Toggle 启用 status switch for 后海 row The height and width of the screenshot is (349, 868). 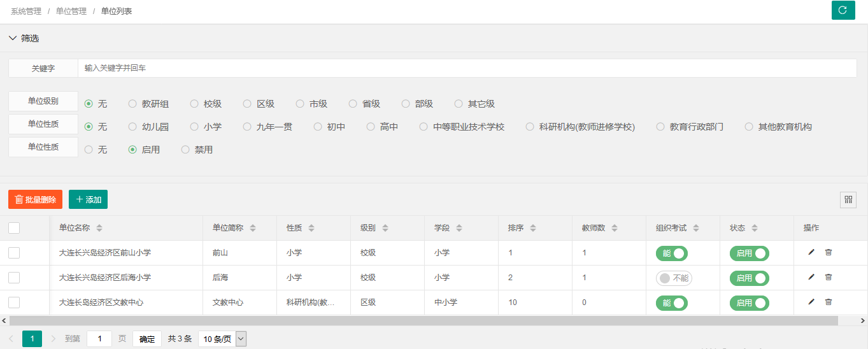[750, 278]
